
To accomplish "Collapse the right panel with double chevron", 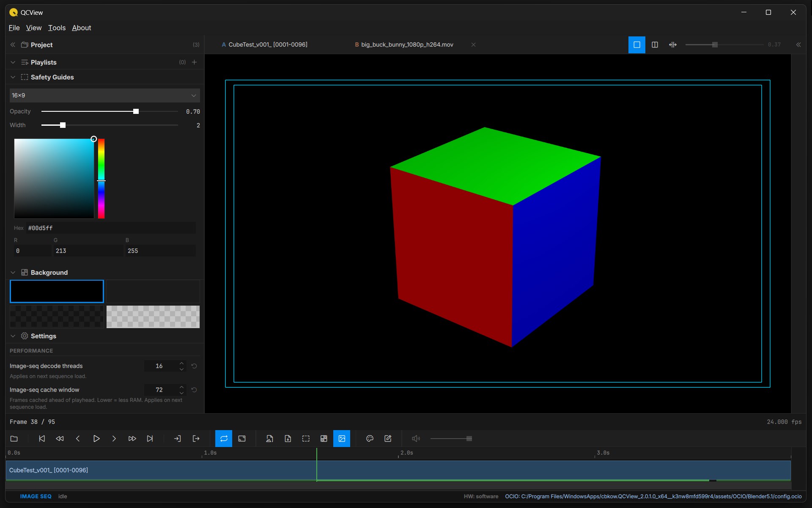I will [x=798, y=44].
